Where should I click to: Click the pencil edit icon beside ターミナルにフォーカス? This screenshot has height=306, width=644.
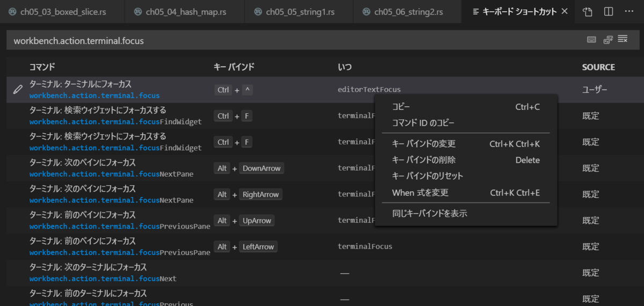click(18, 90)
